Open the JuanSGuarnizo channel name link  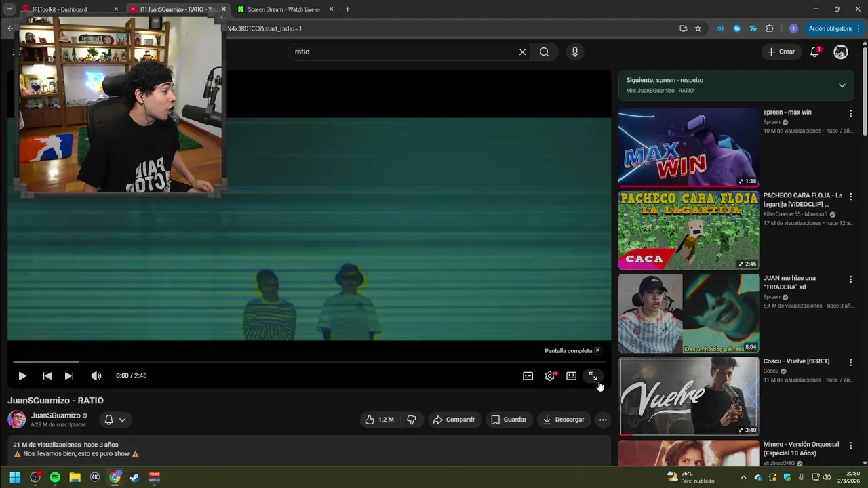[56, 415]
